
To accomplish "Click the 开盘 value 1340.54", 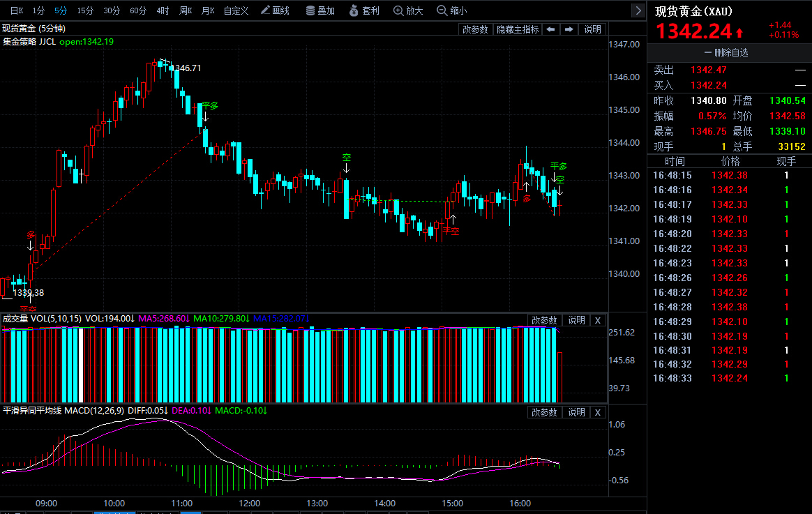I will [787, 101].
